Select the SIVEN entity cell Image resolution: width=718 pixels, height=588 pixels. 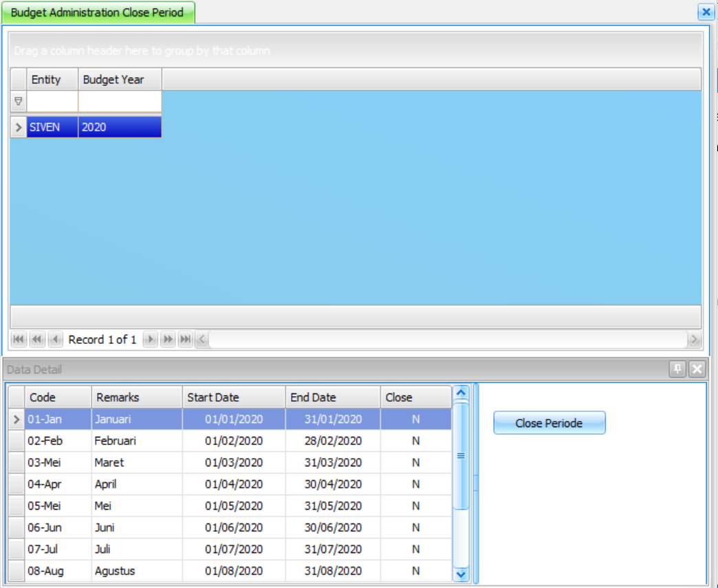pyautogui.click(x=52, y=127)
